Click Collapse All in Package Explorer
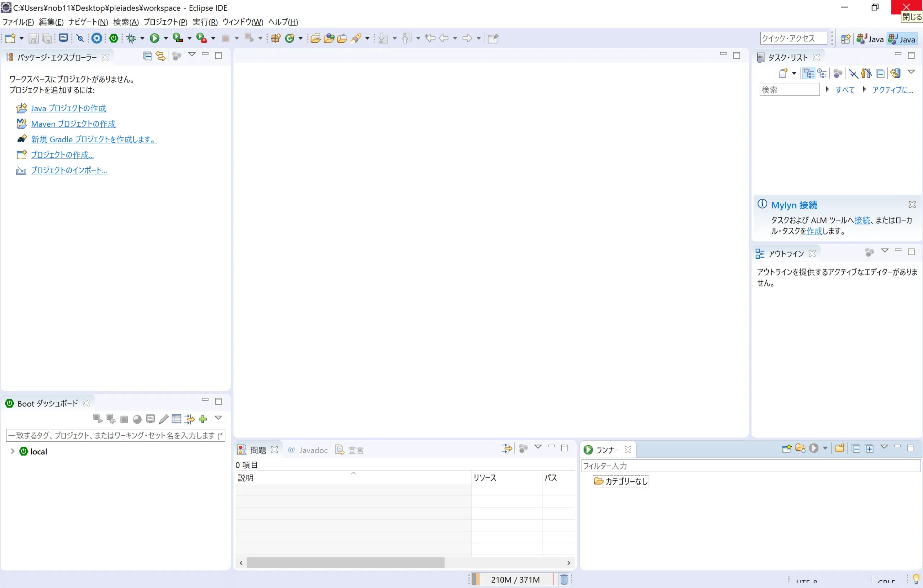 (x=147, y=56)
